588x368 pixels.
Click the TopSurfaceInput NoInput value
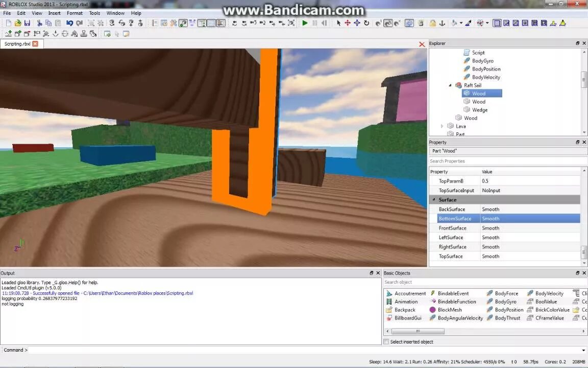click(530, 190)
